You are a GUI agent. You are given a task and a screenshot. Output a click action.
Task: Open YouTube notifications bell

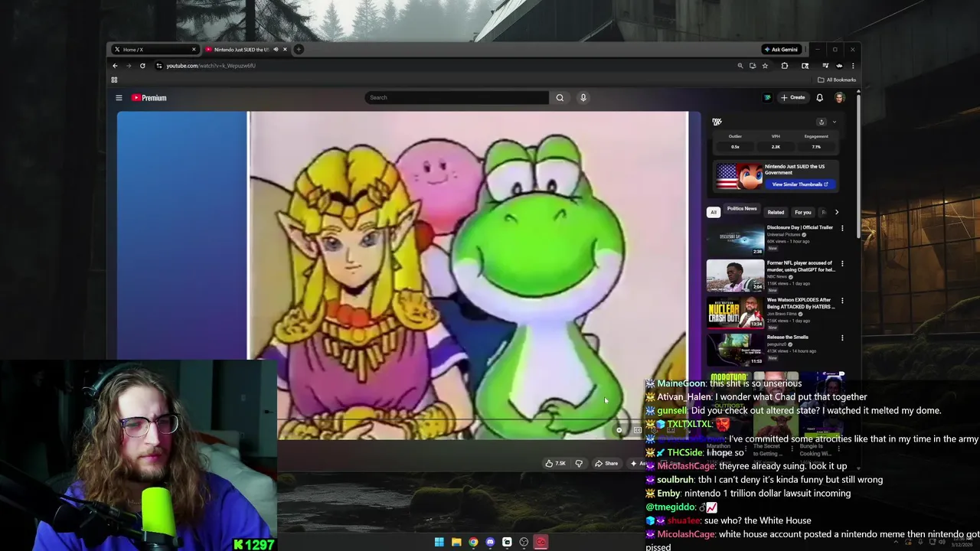pos(819,98)
